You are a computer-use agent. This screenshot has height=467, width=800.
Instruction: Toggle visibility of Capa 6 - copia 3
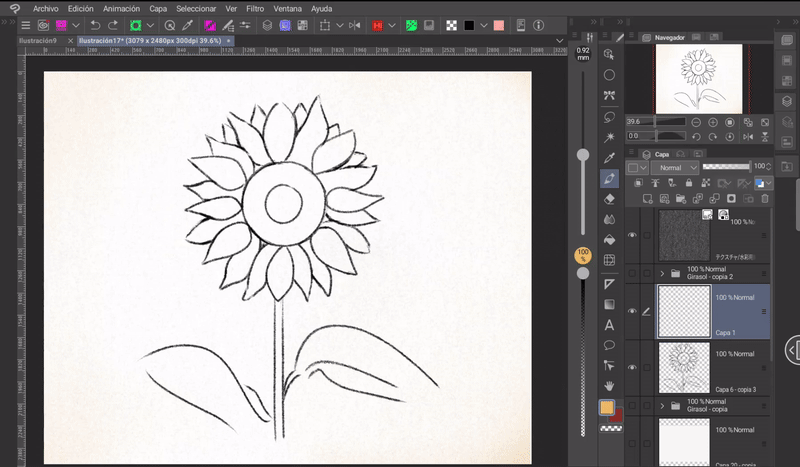pos(632,367)
